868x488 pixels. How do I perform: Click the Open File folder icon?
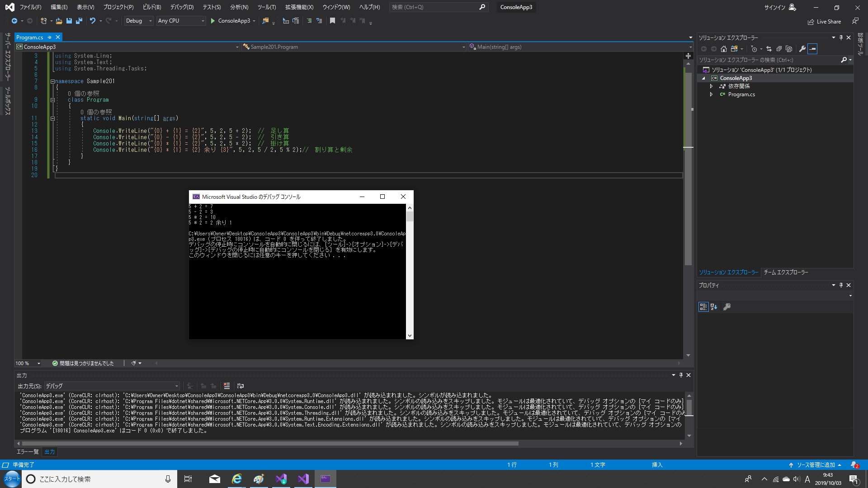tap(59, 21)
